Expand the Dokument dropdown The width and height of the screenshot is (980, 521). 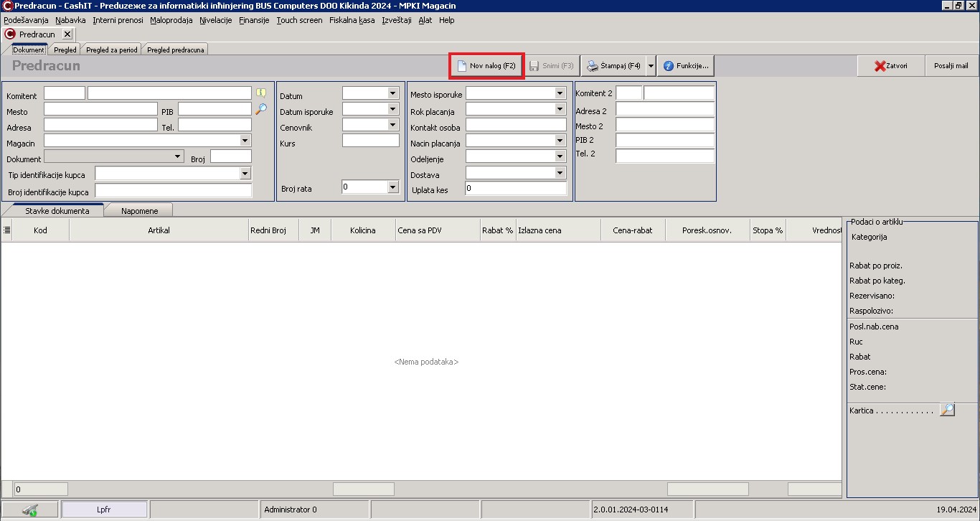tap(178, 156)
